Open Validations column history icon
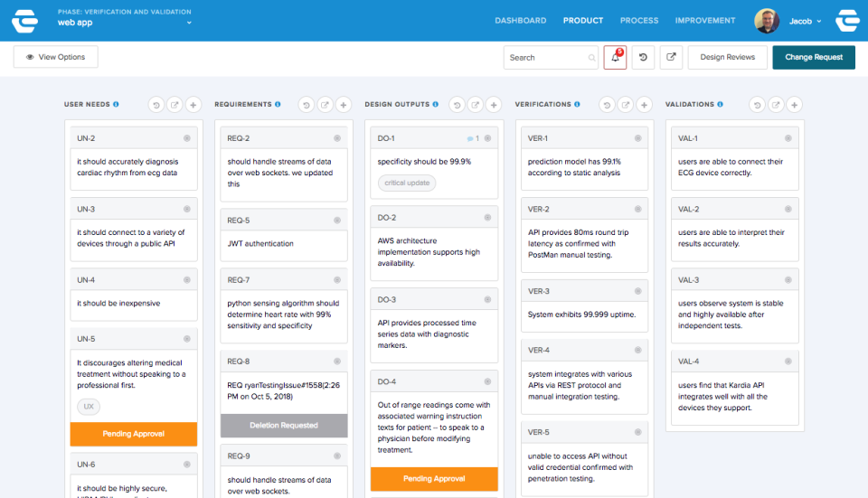 coord(758,105)
